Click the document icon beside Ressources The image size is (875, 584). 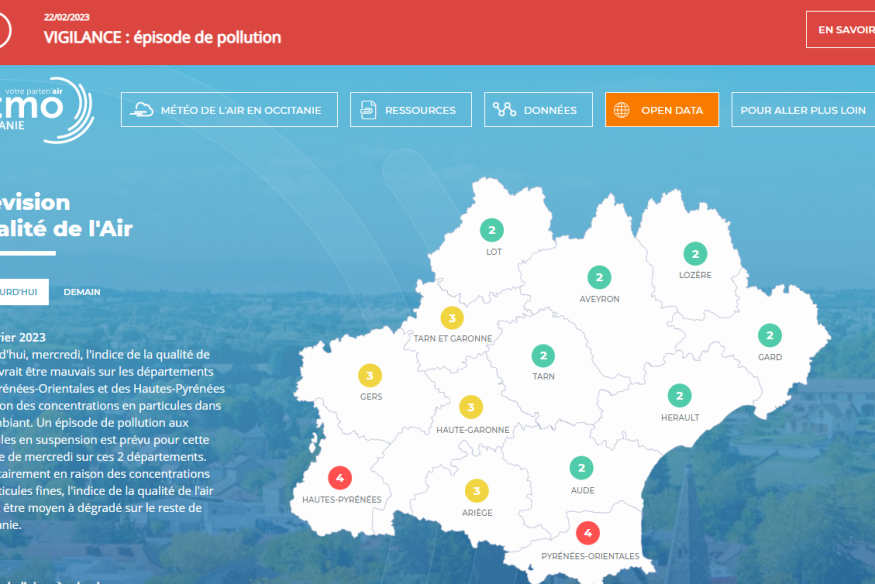(368, 110)
